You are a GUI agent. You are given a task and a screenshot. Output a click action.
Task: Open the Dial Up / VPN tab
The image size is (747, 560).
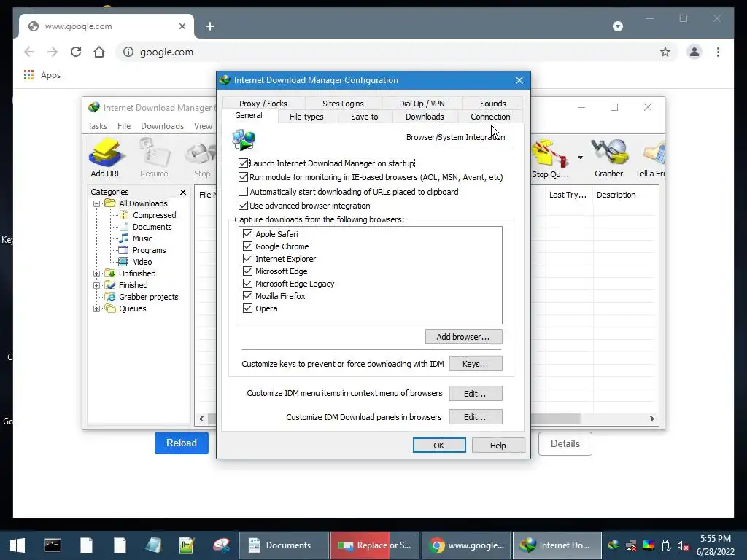click(422, 104)
